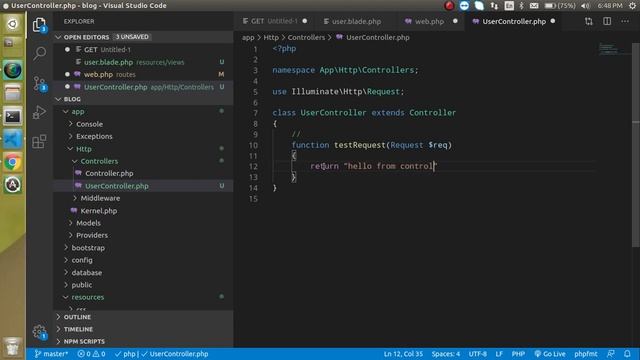This screenshot has width=640, height=360.
Task: Open user.blade.php in Open Editors list
Action: [x=143, y=62]
